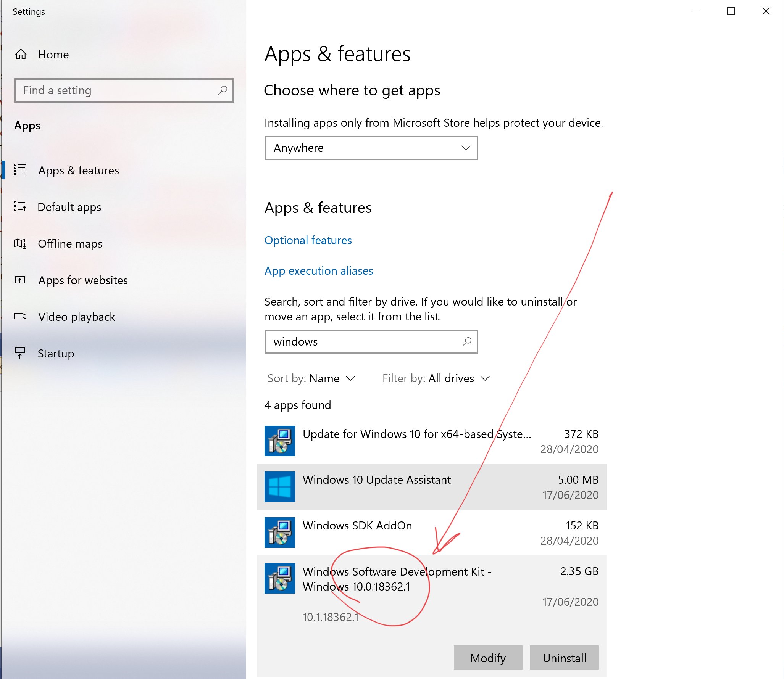This screenshot has width=784, height=679.
Task: Select Windows SDK AddOn entry
Action: coord(431,533)
